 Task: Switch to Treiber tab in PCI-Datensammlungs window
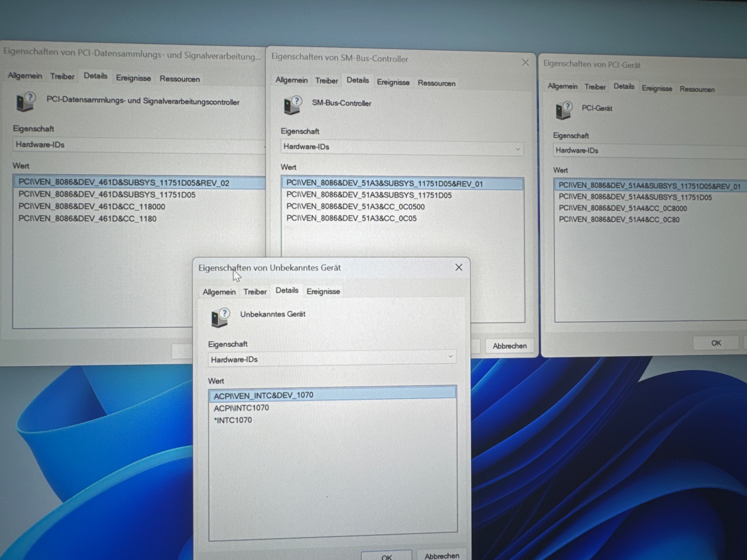[62, 77]
